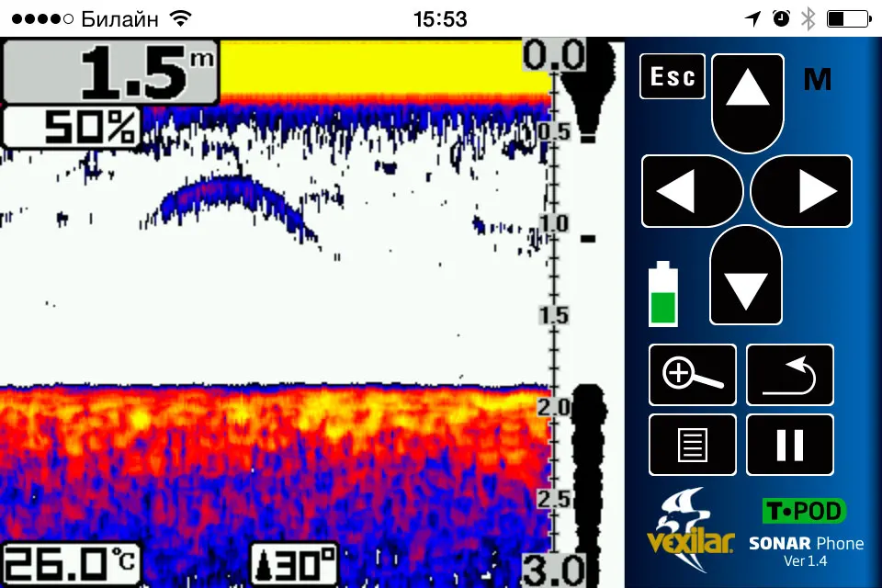Tap the return/back curved arrow button
Screen dimensions: 882x588
pos(790,375)
